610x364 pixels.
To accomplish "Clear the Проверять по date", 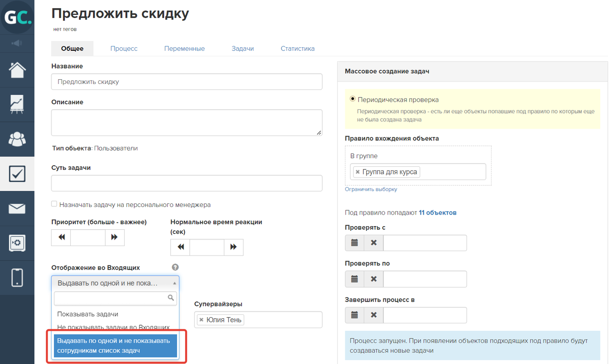I will [373, 279].
